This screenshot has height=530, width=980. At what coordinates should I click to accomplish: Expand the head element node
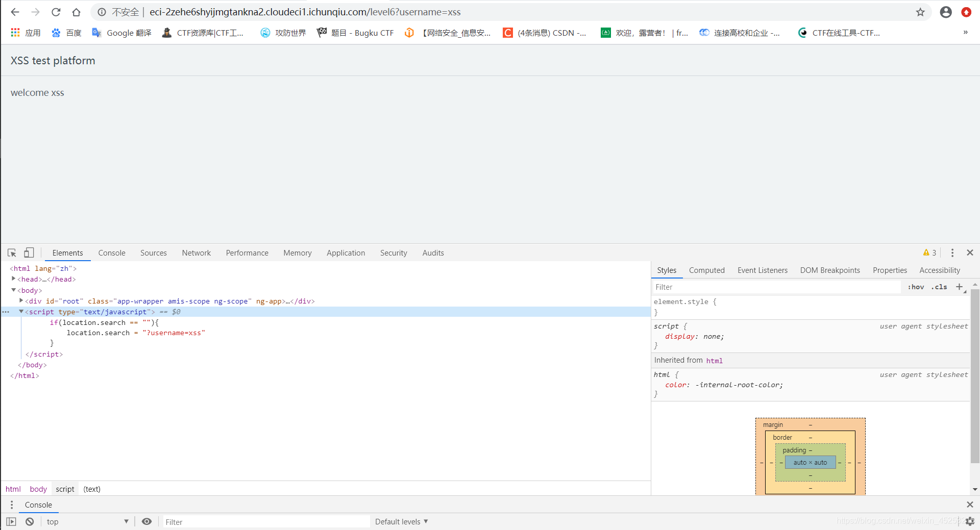point(13,279)
